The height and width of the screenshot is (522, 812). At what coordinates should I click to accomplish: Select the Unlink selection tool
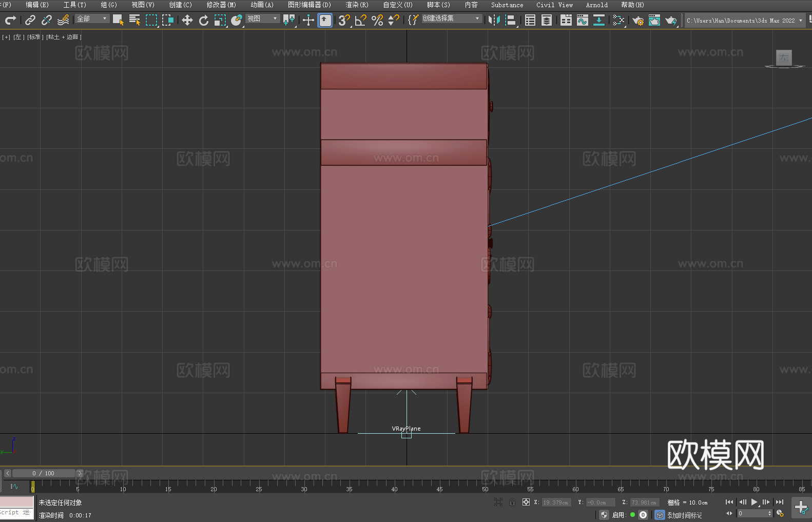(47, 20)
